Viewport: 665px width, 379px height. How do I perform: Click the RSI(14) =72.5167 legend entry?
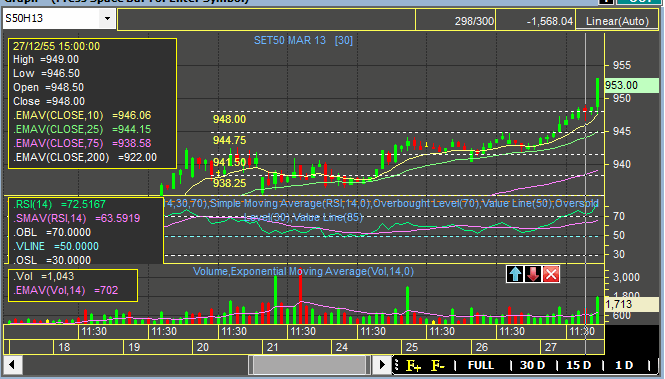point(59,204)
